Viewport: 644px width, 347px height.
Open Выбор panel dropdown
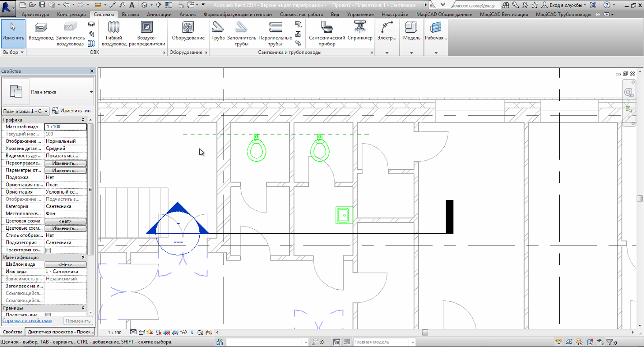pos(13,52)
